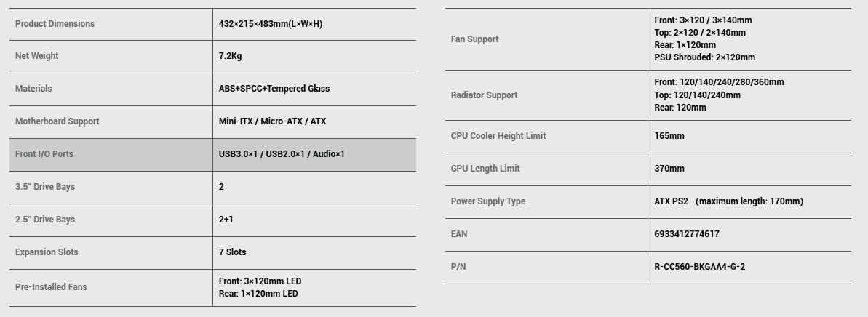The height and width of the screenshot is (317, 868).
Task: Click the Radiator Support label
Action: pyautogui.click(x=484, y=95)
